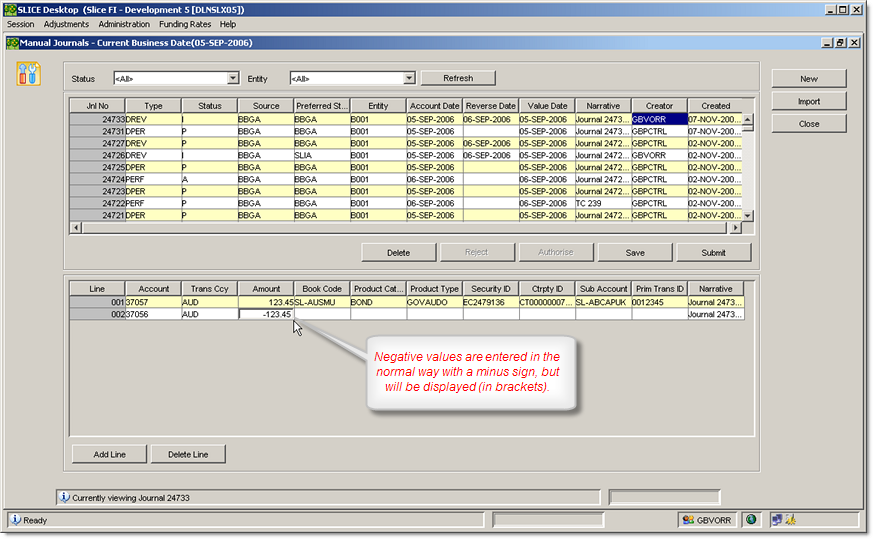The height and width of the screenshot is (539, 873).
Task: Open the Funding Rates menu
Action: [187, 24]
